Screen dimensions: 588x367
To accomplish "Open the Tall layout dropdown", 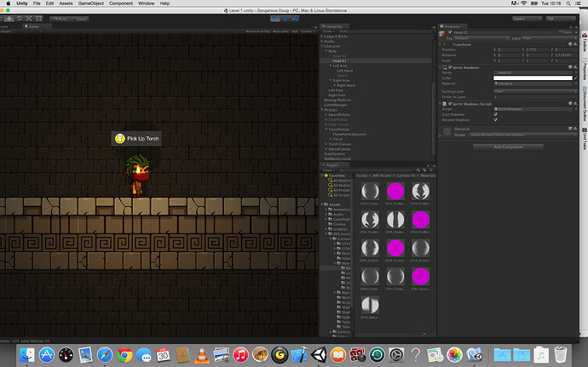I will 561,19.
